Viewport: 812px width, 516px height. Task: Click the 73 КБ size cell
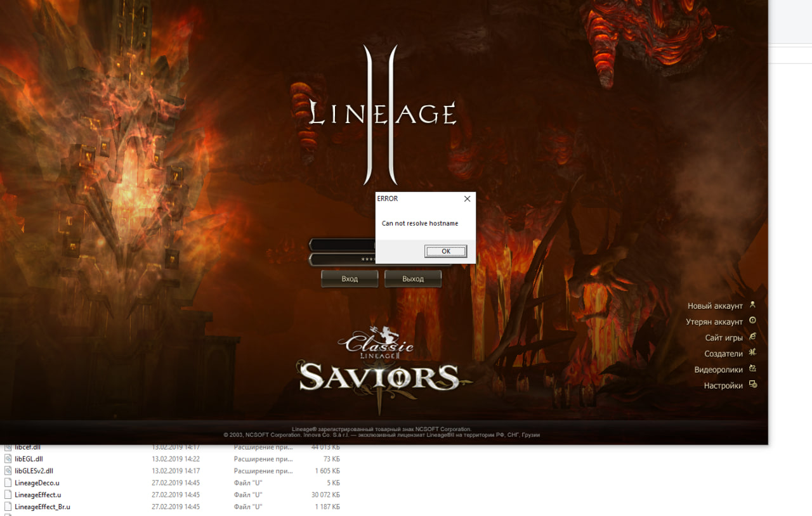click(331, 459)
